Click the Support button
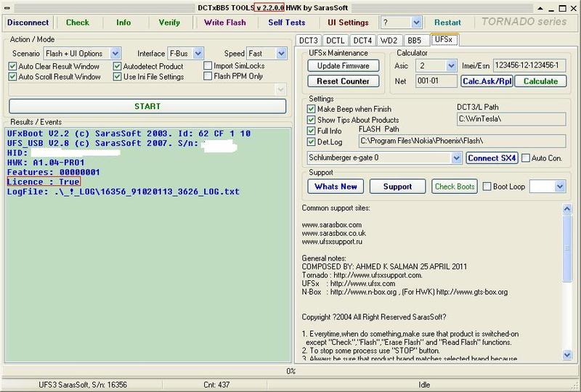581x392 pixels. [x=397, y=187]
